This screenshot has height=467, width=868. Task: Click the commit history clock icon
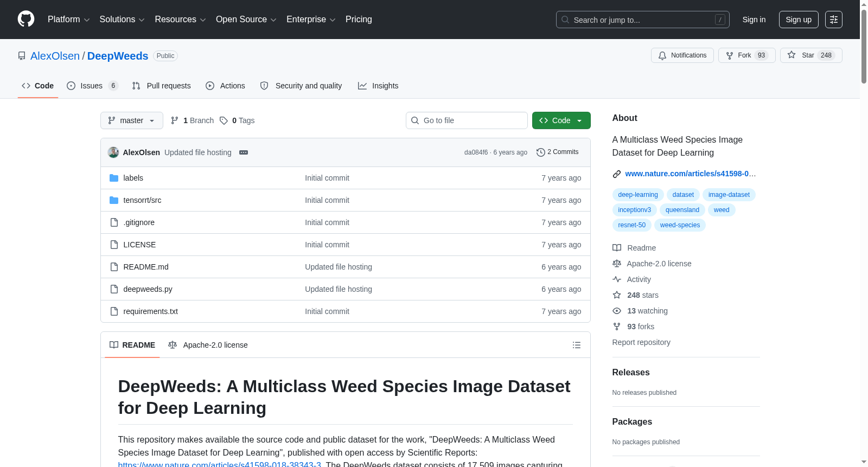540,152
